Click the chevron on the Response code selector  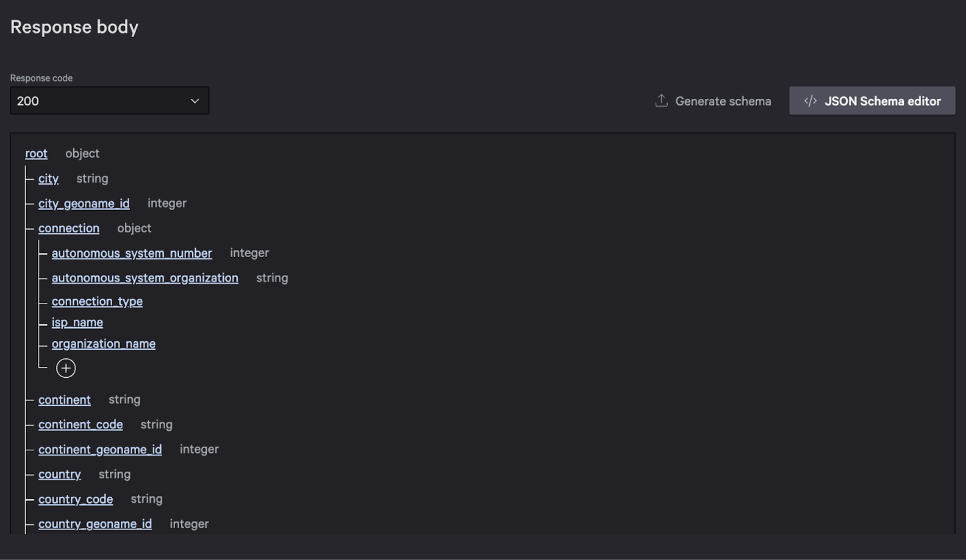tap(195, 101)
